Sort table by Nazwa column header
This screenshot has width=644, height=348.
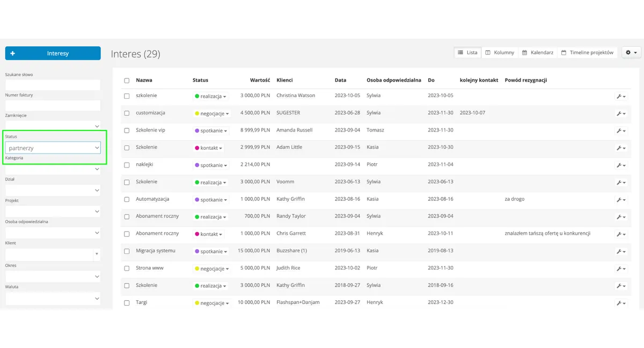point(144,80)
